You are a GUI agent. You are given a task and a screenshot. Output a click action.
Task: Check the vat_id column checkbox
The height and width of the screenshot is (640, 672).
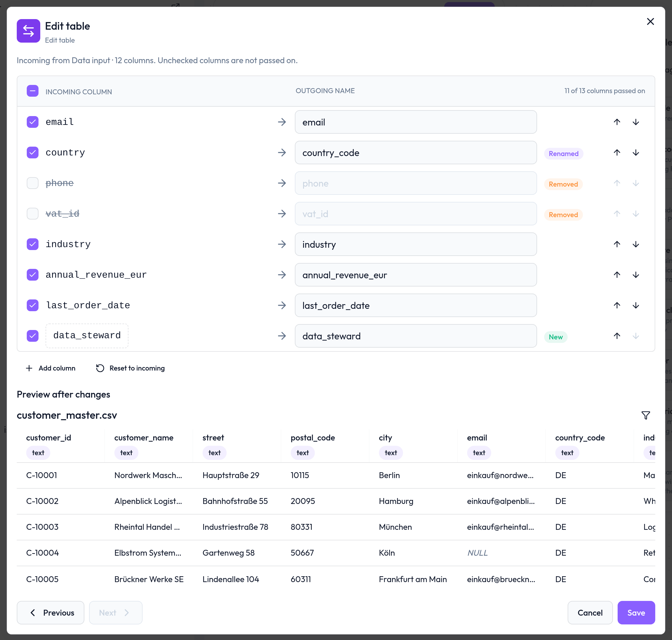[33, 214]
